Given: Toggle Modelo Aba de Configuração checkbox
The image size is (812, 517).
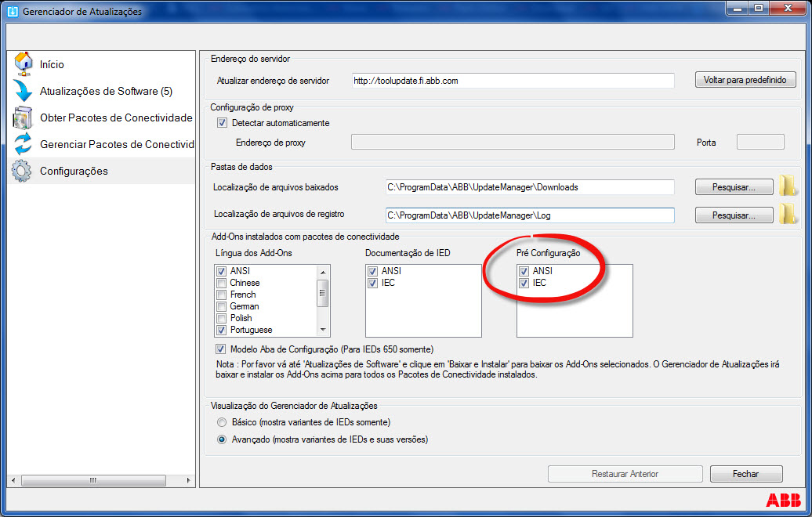Looking at the screenshot, I should (x=220, y=349).
